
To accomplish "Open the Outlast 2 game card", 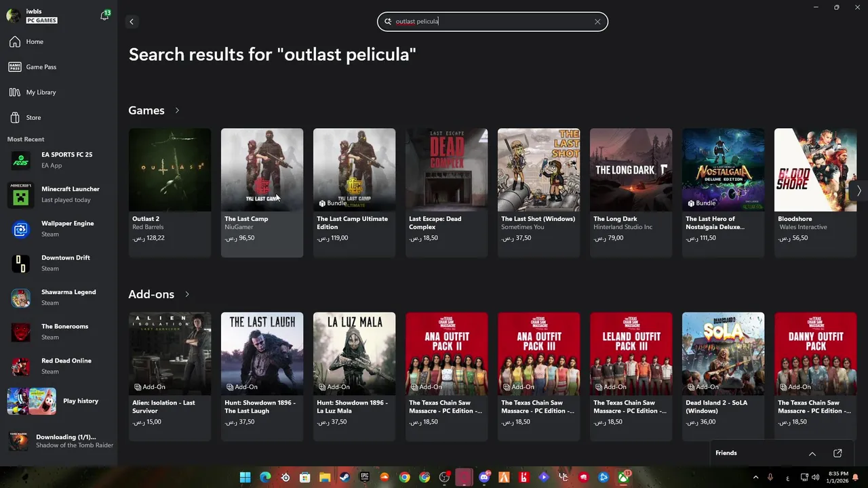I will click(x=170, y=193).
